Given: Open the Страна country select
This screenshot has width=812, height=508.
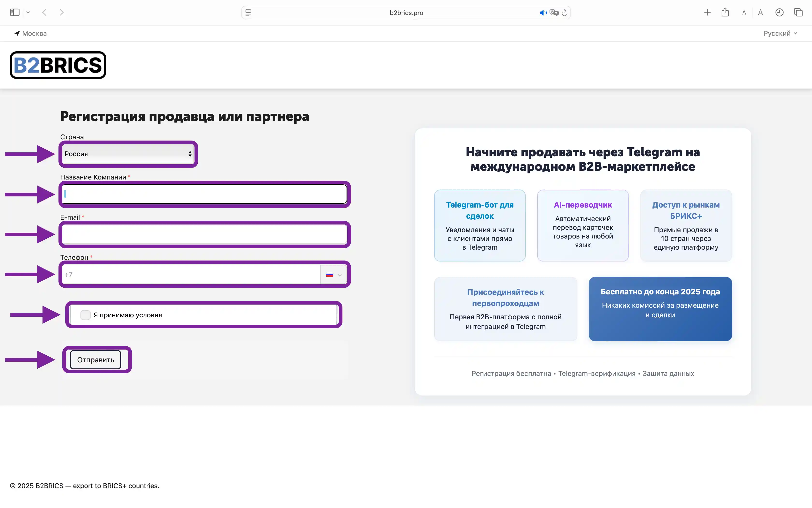Looking at the screenshot, I should click(x=128, y=154).
